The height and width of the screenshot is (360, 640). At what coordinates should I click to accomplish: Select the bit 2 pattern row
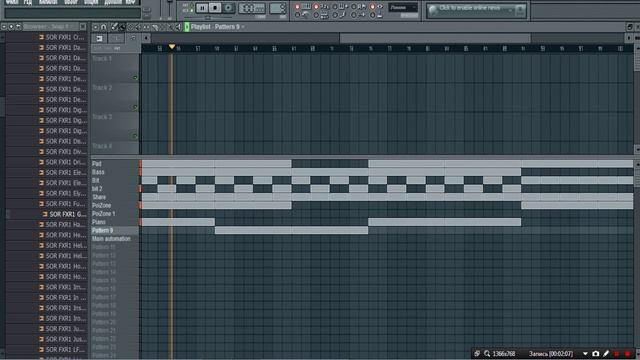[x=115, y=189]
